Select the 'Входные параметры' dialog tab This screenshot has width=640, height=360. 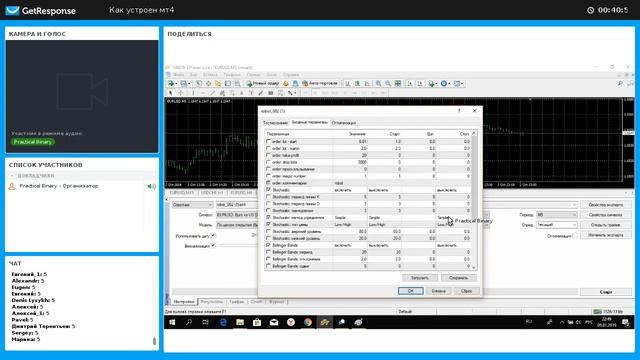[x=309, y=122]
